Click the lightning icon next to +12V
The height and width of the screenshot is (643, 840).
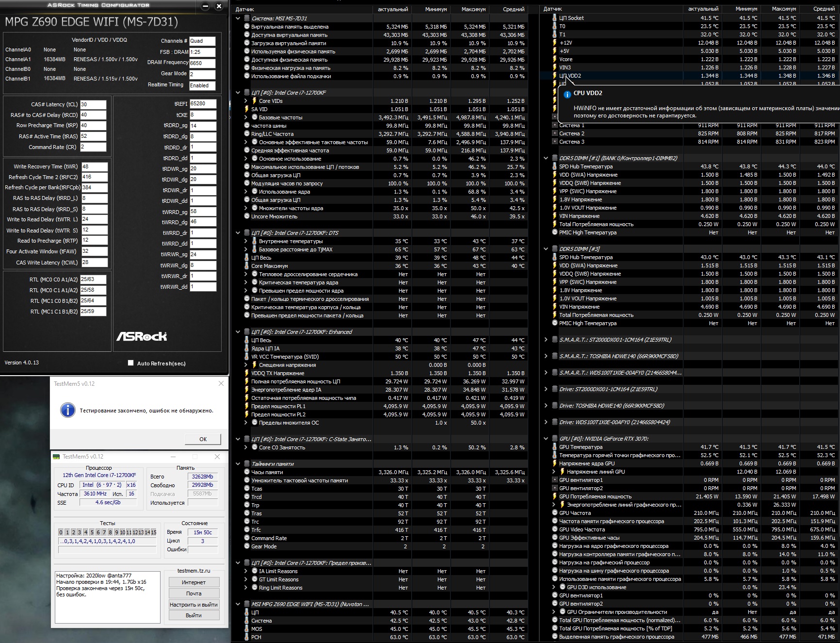click(x=554, y=43)
